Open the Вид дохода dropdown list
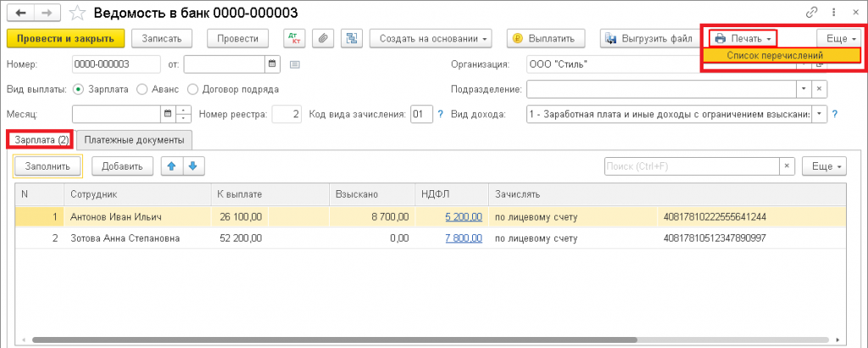Image resolution: width=868 pixels, height=348 pixels. click(x=820, y=115)
